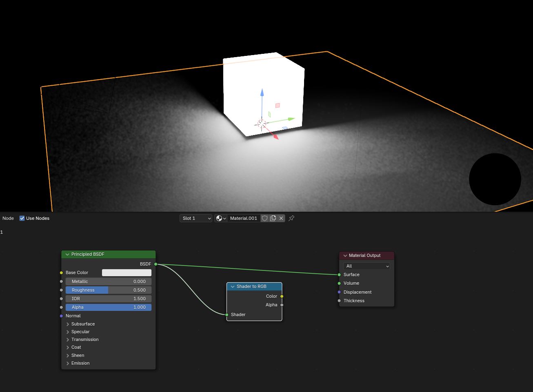This screenshot has width=533, height=392.
Task: Expand the Specular panel
Action: click(x=68, y=332)
